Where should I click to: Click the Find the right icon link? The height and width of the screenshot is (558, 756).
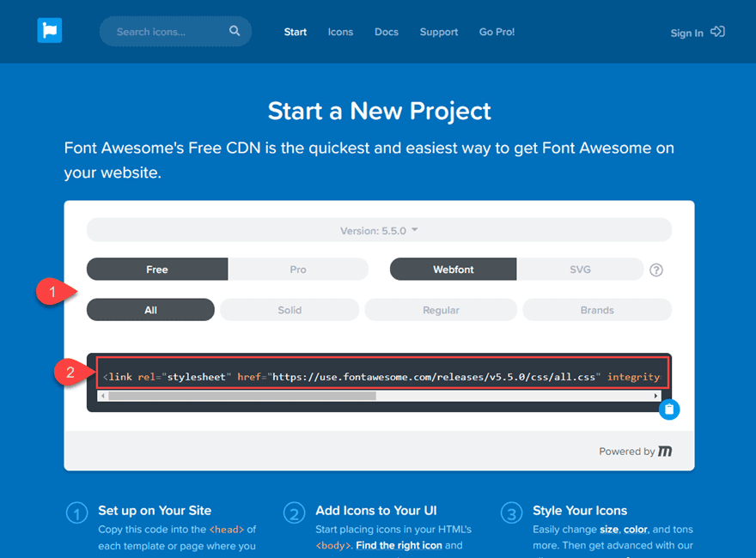pos(399,545)
